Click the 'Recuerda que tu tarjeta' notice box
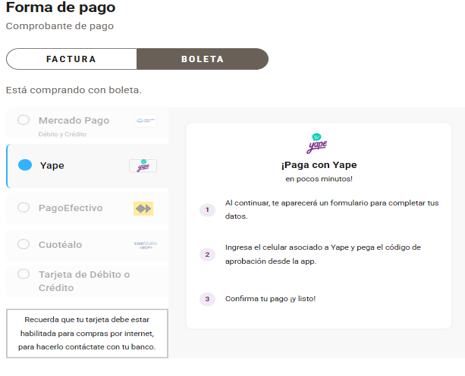 click(x=87, y=333)
